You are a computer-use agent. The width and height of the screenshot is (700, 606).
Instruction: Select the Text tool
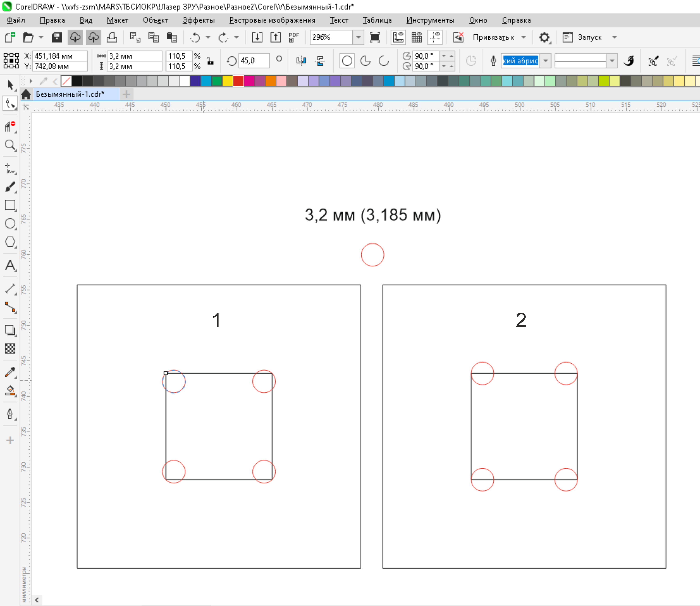(x=10, y=266)
